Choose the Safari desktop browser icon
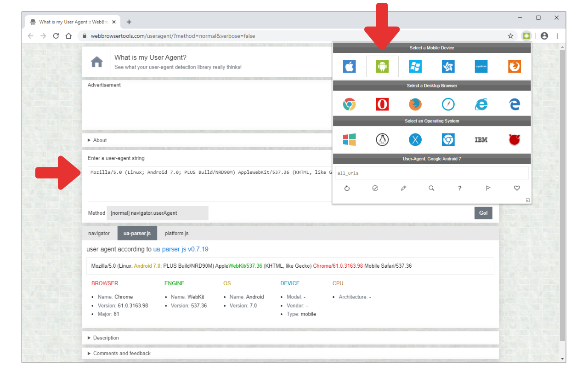The image size is (588, 368). (x=448, y=104)
